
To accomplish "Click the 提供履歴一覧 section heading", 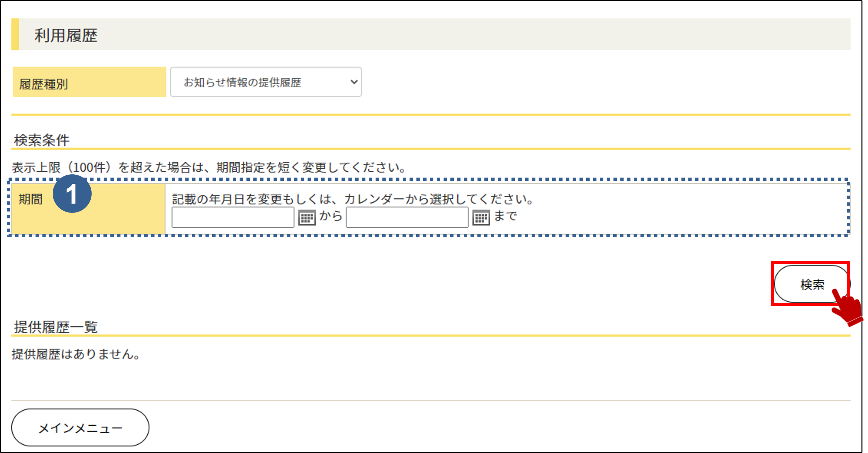I will pyautogui.click(x=56, y=327).
